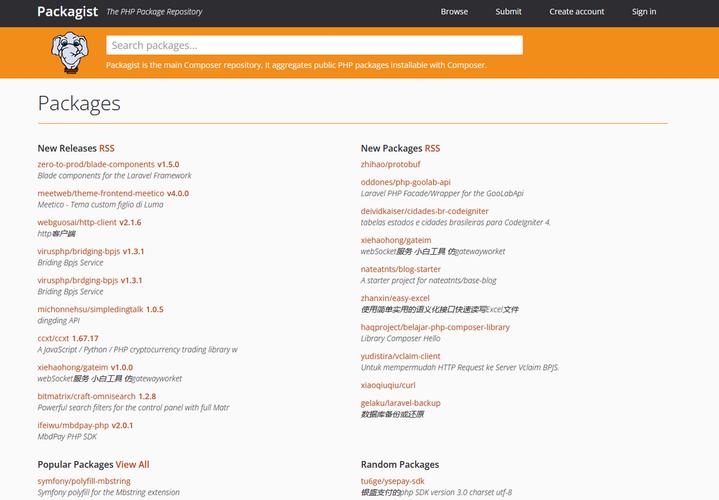The width and height of the screenshot is (719, 500).
Task: Open deividkaiser/cidades-br-codeigniter package
Action: (x=425, y=211)
